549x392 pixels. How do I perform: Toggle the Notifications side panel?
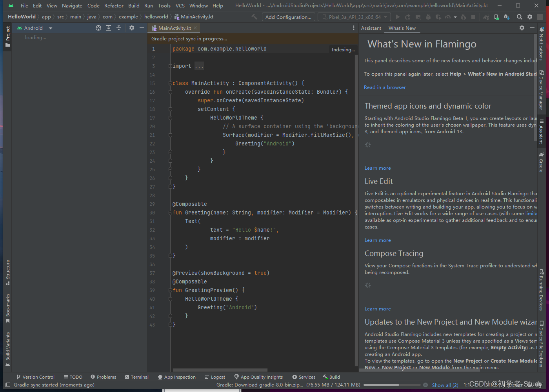coord(541,44)
